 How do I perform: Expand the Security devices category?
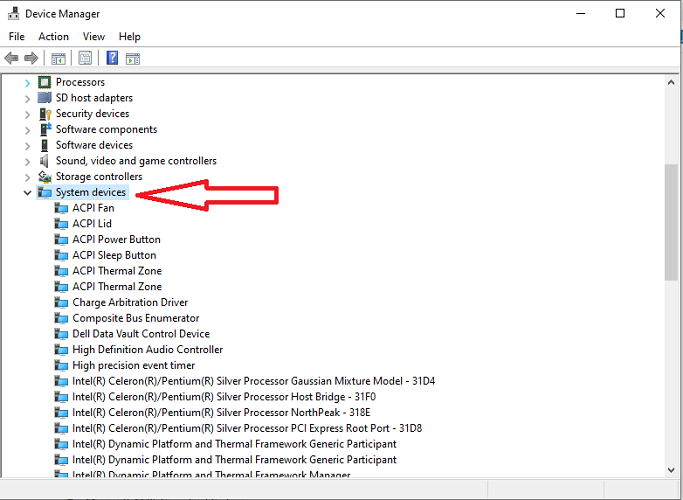coord(27,115)
